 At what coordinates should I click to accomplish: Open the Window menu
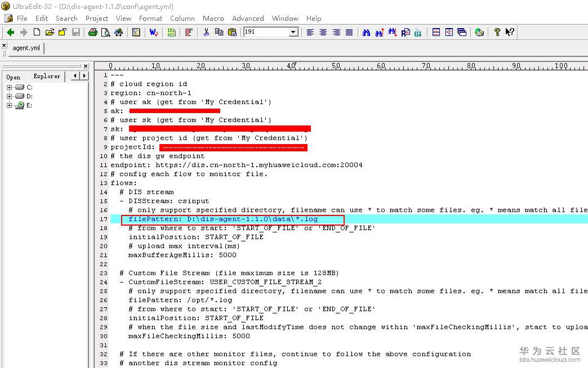285,19
